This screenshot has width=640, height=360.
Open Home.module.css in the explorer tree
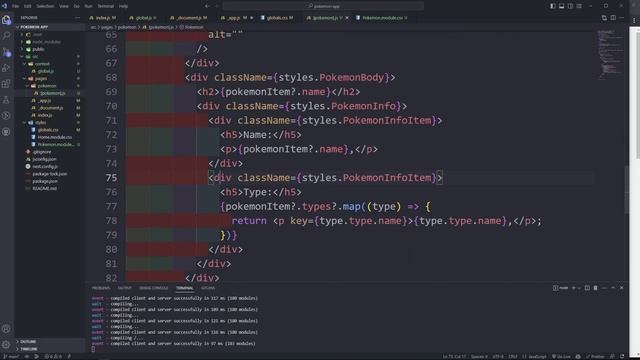[49, 137]
